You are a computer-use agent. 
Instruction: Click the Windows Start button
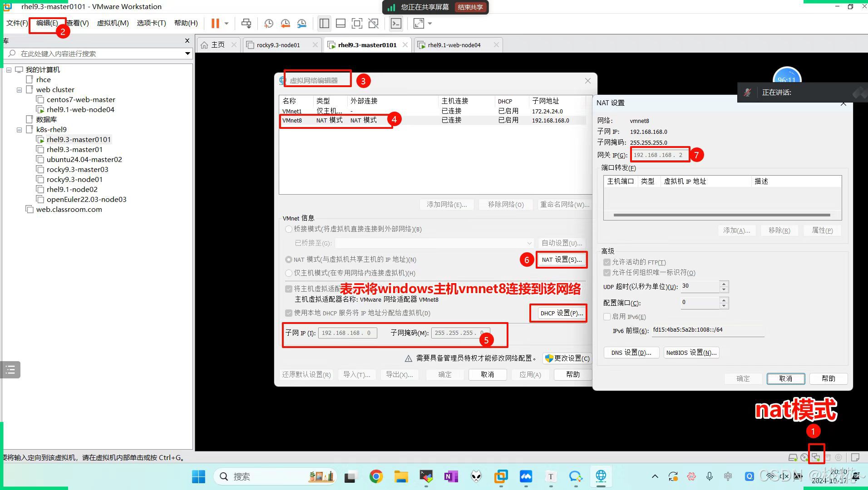pos(198,476)
